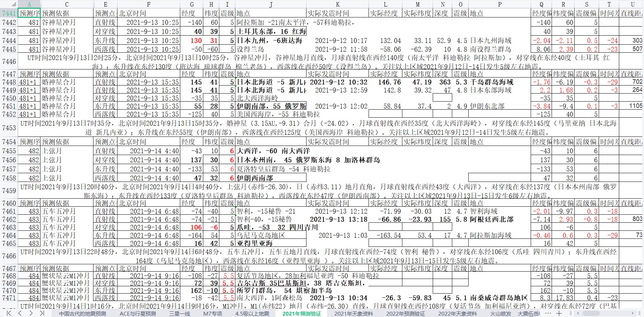Switch to the ACE与行星预测 sheet tab
This screenshot has width=644, height=317.
tap(138, 314)
